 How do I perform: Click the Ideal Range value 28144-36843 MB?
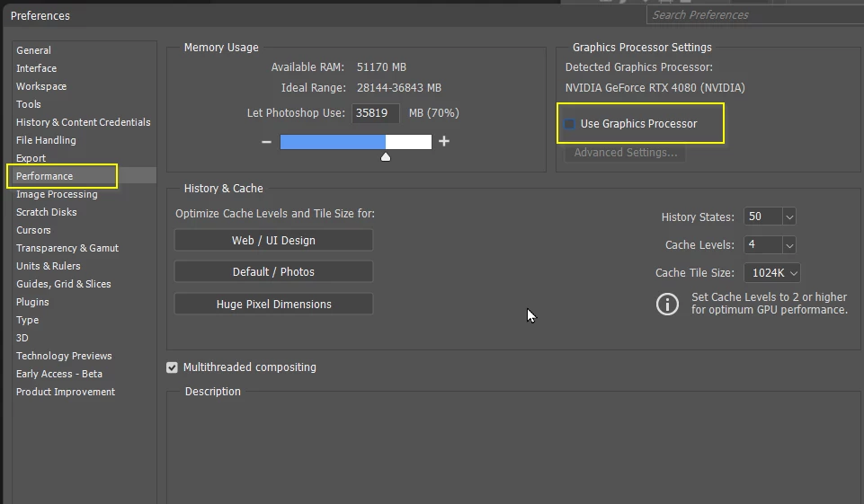click(399, 88)
